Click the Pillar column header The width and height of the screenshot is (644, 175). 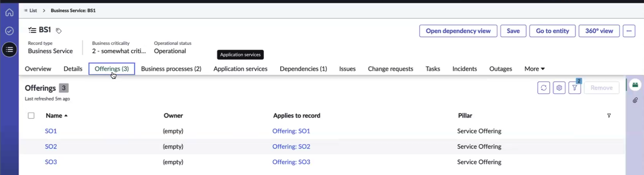click(x=465, y=116)
